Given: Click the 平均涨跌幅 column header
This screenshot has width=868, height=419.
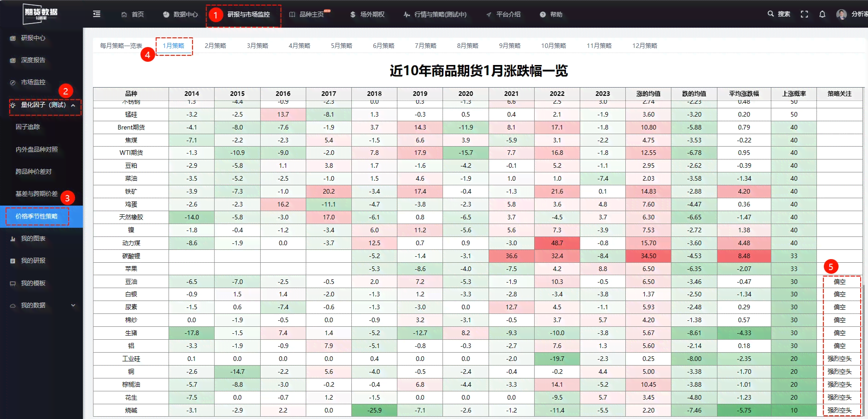Looking at the screenshot, I should click(744, 94).
